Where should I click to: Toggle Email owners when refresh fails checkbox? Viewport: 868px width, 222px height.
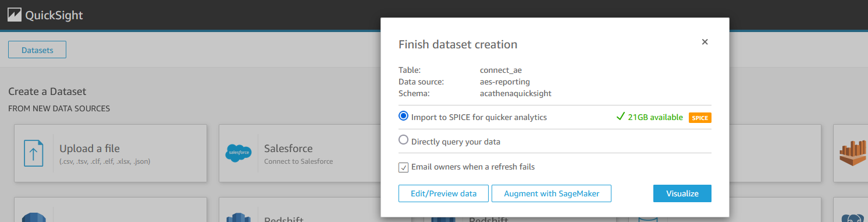click(403, 167)
